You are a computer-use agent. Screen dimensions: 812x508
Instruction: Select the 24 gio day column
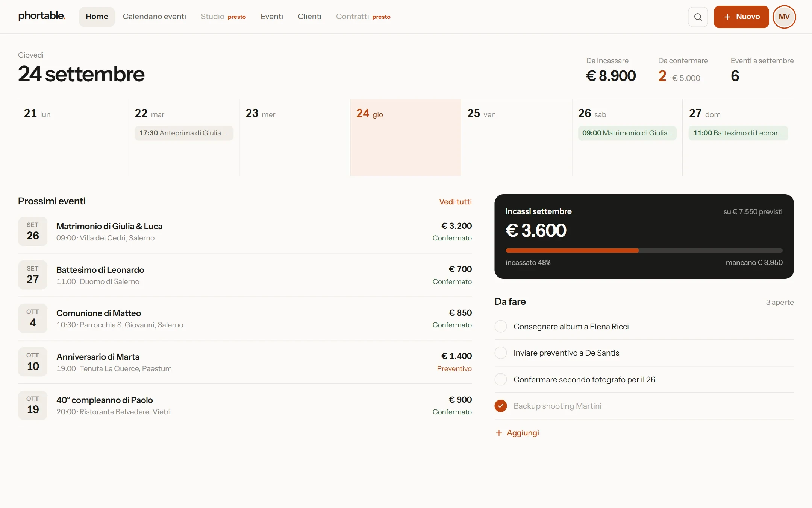tap(406, 138)
